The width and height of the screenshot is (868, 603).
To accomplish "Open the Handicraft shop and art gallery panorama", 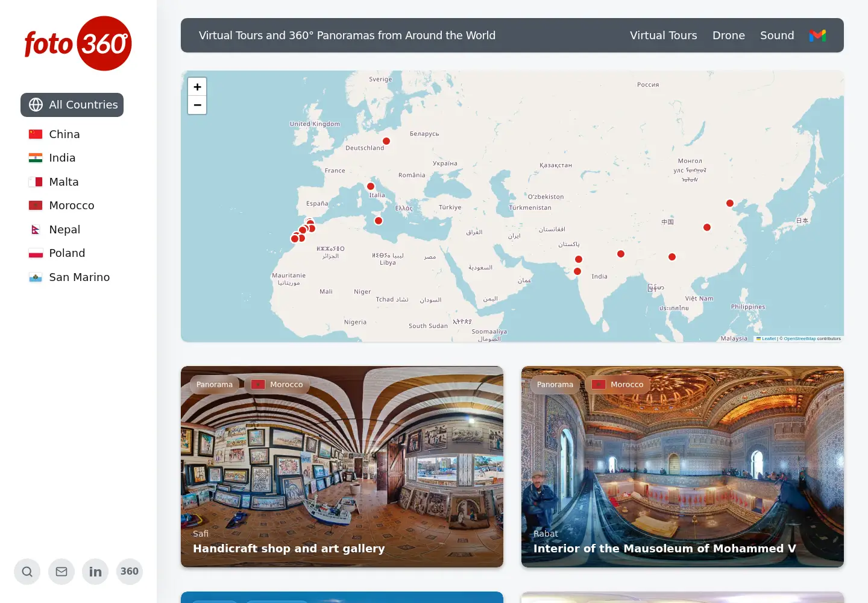I will click(342, 467).
